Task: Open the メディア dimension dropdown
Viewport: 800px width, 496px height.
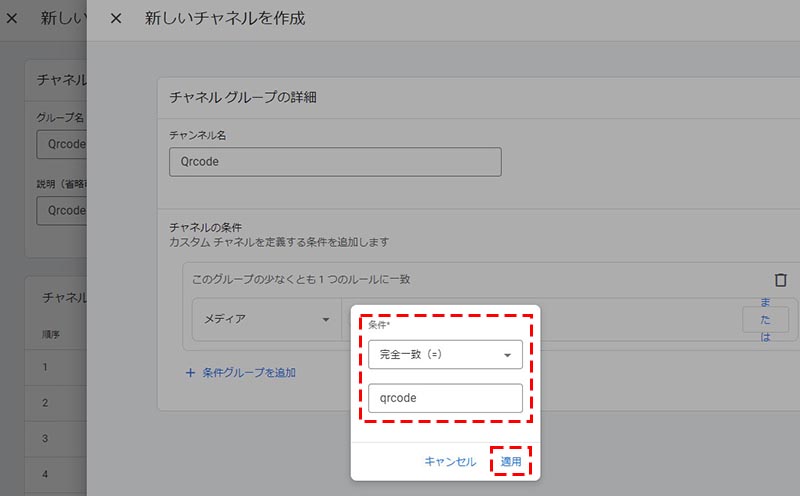Action: click(266, 319)
